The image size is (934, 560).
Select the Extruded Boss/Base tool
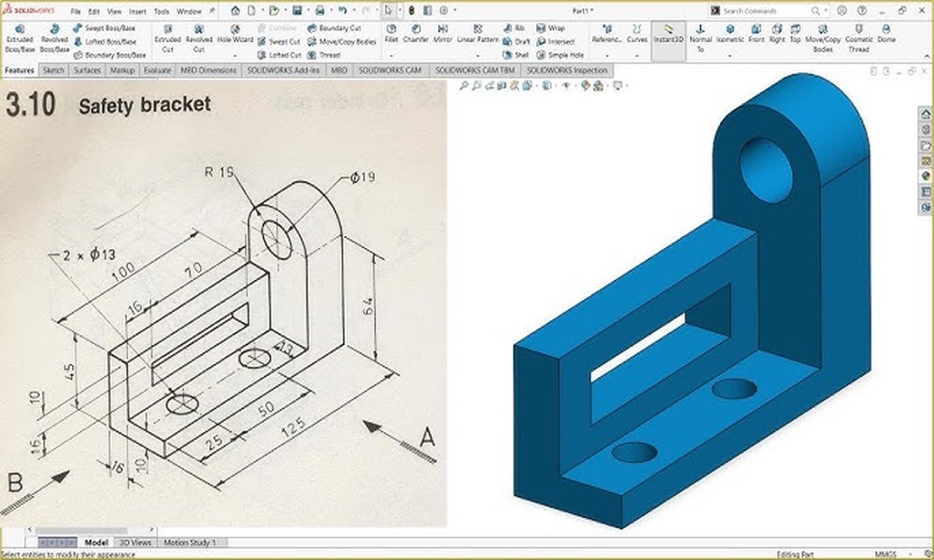tap(20, 39)
